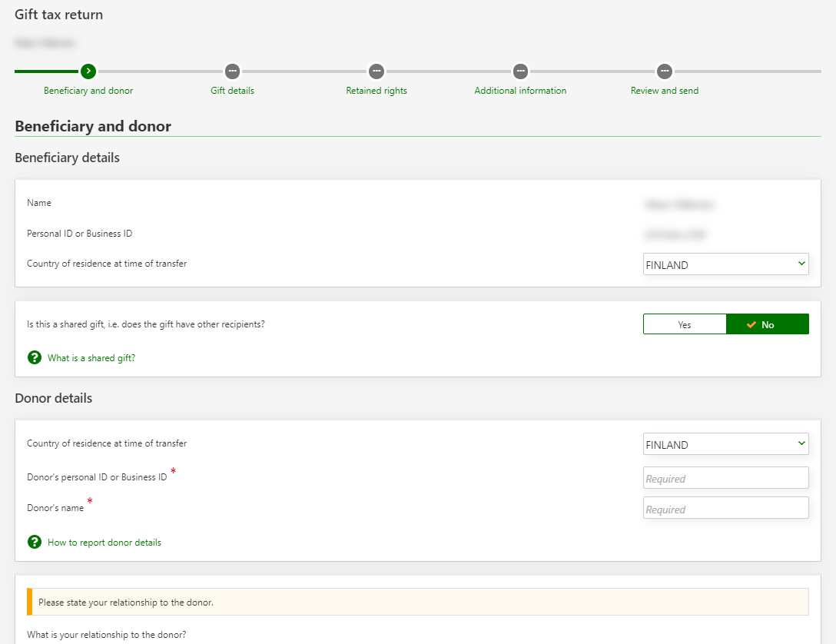836x644 pixels.
Task: Click question mark icon beside shared gift help
Action: 35,357
